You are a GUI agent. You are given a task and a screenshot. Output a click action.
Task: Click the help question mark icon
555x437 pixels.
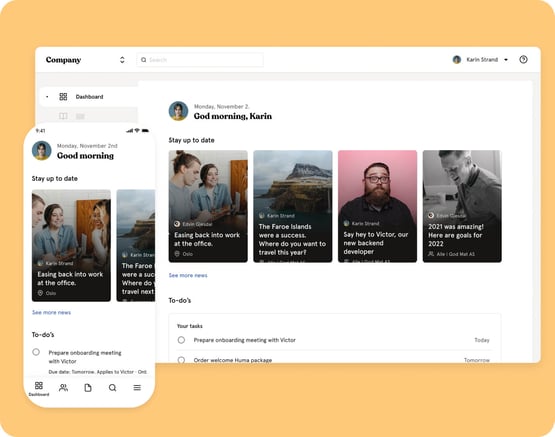point(523,59)
